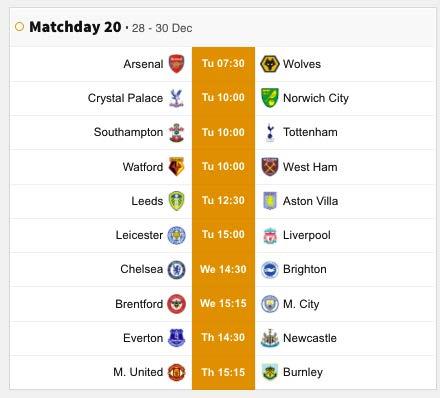Screen dimensions: 440x398
Task: Click the Matchday 20 header title
Action: click(x=75, y=27)
